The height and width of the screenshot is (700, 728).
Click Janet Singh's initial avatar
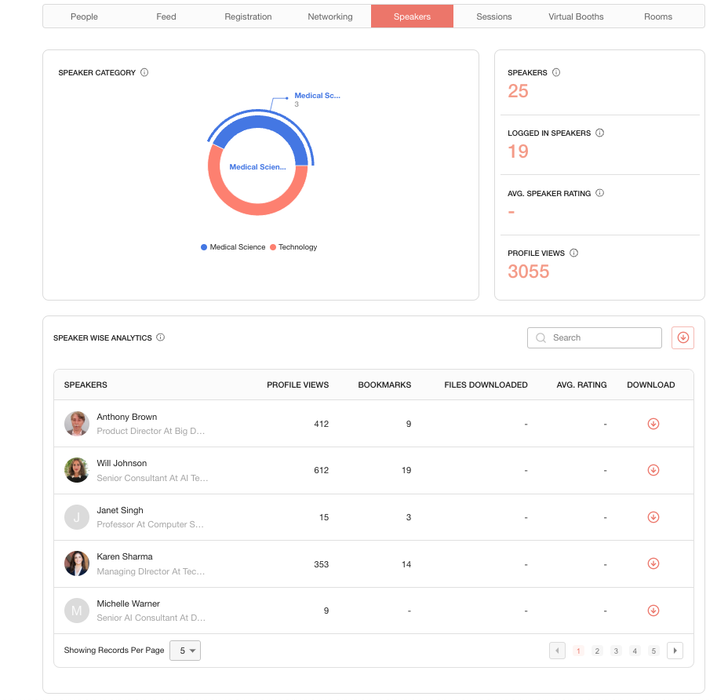(77, 517)
